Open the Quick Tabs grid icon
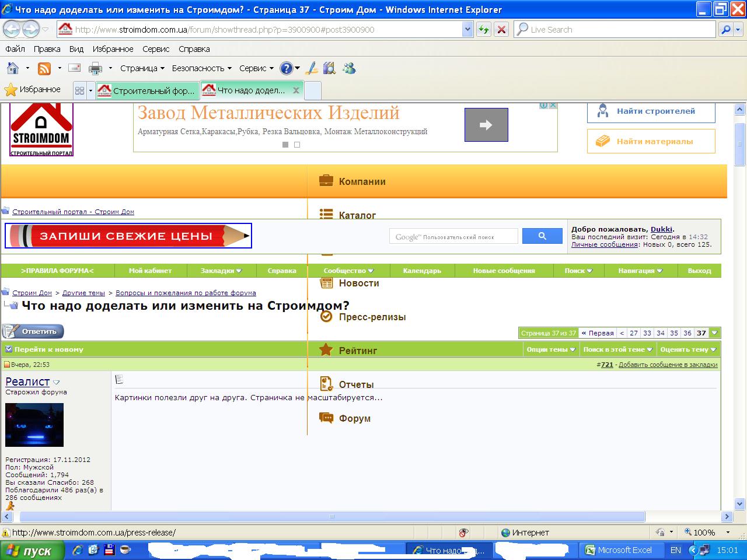747x560 pixels. pos(80,90)
